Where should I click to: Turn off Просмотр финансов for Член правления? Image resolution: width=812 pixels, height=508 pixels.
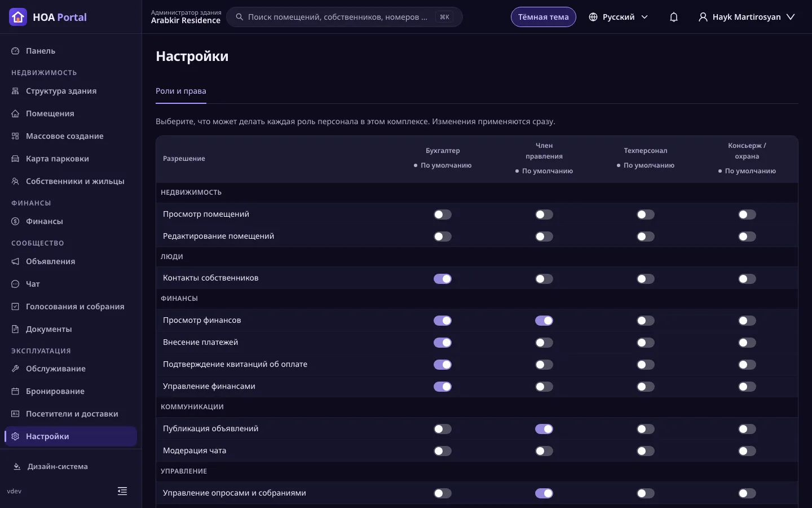pyautogui.click(x=544, y=321)
